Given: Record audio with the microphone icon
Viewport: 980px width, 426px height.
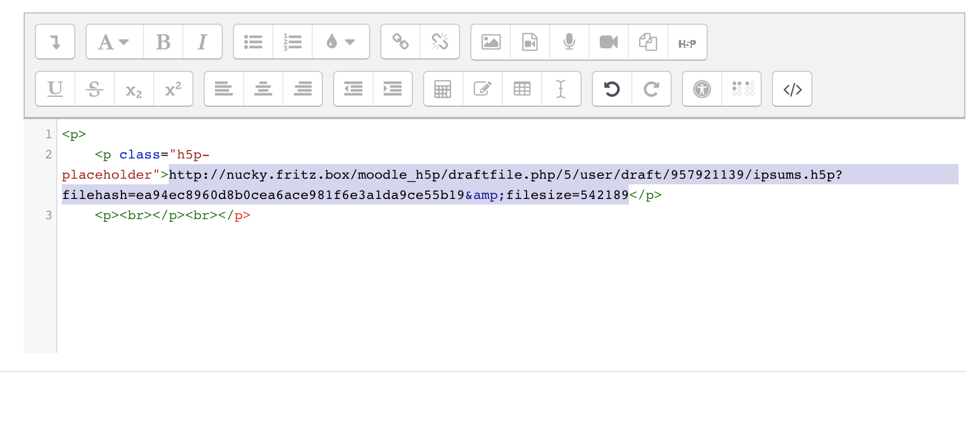Looking at the screenshot, I should (569, 42).
